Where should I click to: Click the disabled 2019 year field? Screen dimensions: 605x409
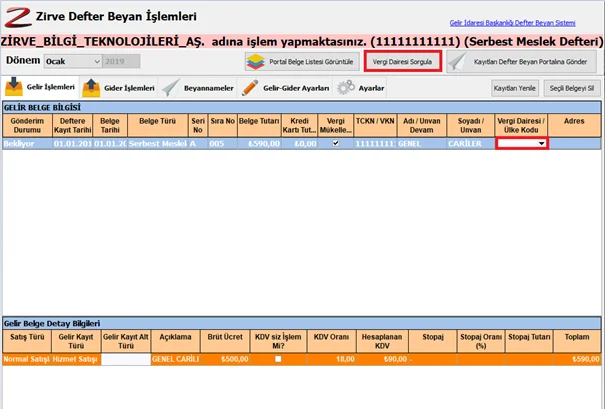click(x=121, y=61)
